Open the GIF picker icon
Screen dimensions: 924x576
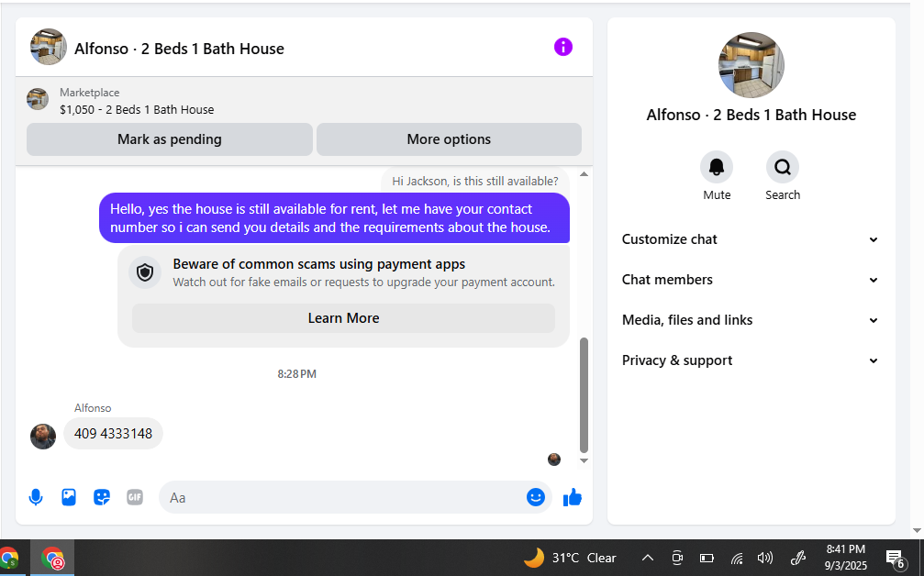(135, 498)
